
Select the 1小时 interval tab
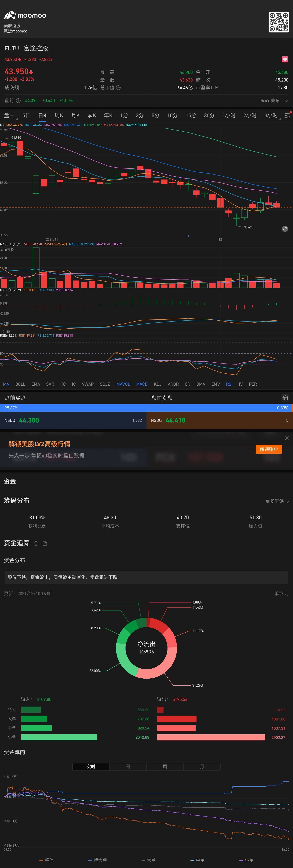[229, 116]
